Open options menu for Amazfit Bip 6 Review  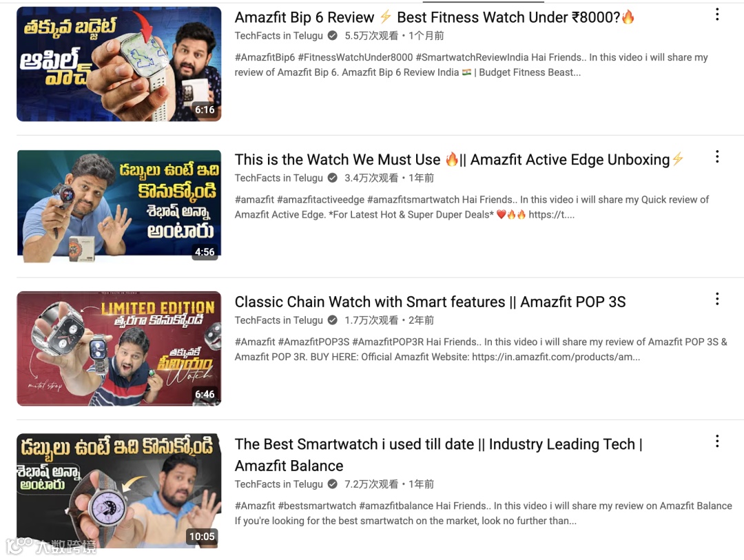[717, 14]
